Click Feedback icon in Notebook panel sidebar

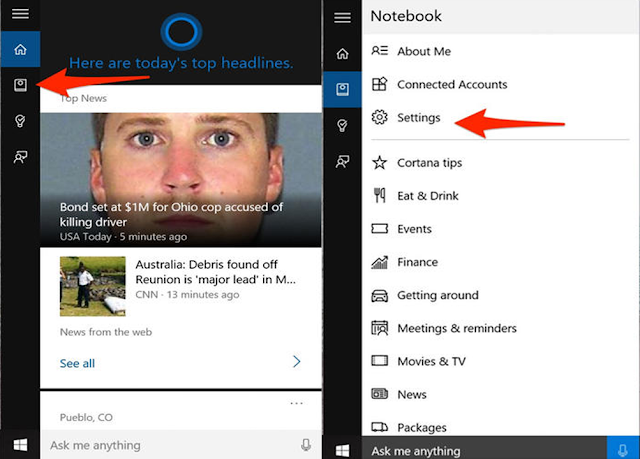point(342,161)
